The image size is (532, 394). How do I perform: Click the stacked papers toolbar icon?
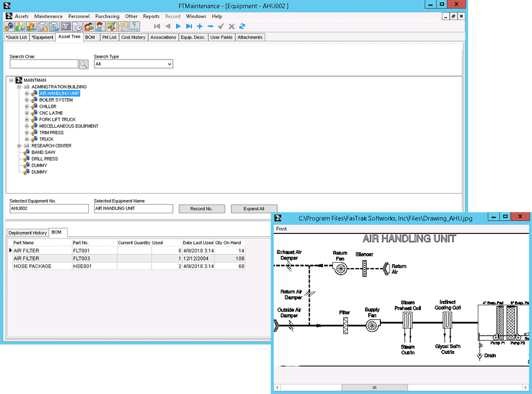123,27
